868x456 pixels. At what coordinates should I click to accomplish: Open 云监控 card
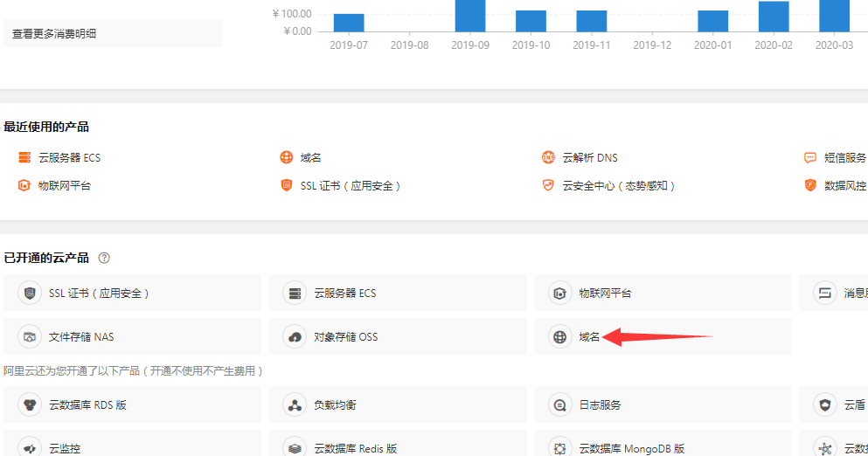pyautogui.click(x=132, y=443)
